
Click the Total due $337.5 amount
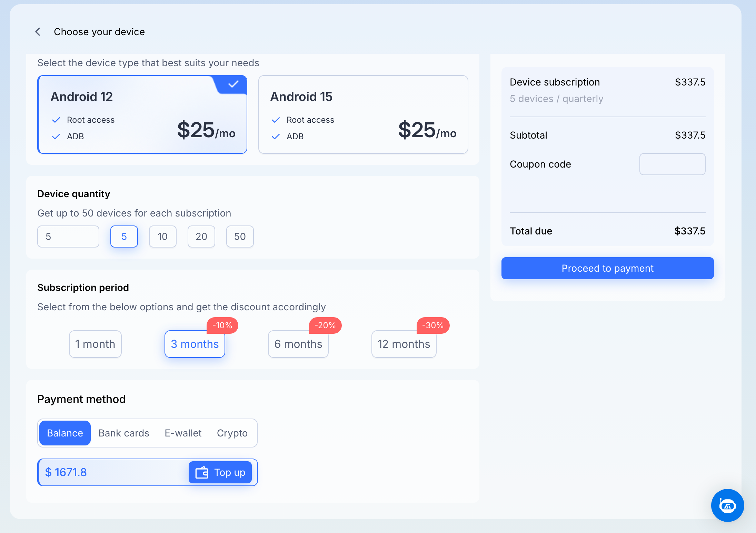pyautogui.click(x=690, y=231)
